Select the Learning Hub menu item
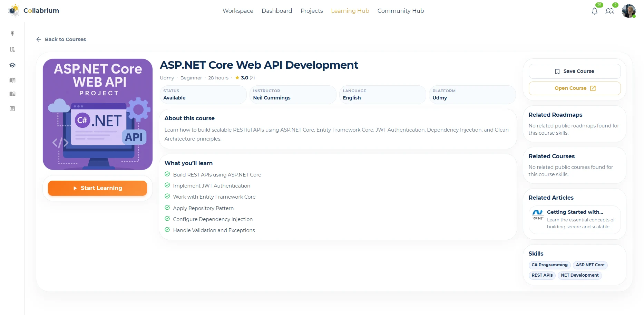Image resolution: width=644 pixels, height=315 pixels. (350, 11)
